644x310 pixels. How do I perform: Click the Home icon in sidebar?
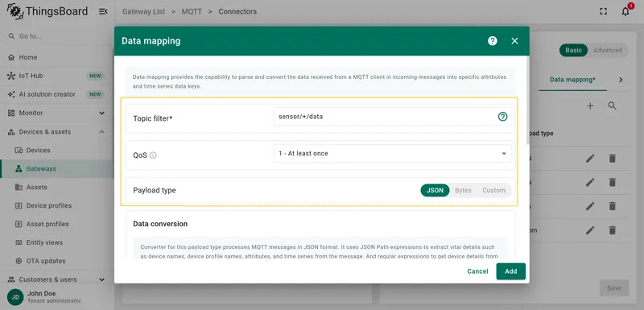tap(11, 57)
